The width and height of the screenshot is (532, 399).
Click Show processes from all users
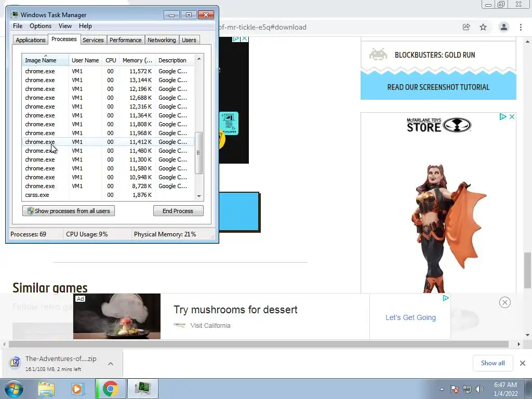[x=69, y=211]
